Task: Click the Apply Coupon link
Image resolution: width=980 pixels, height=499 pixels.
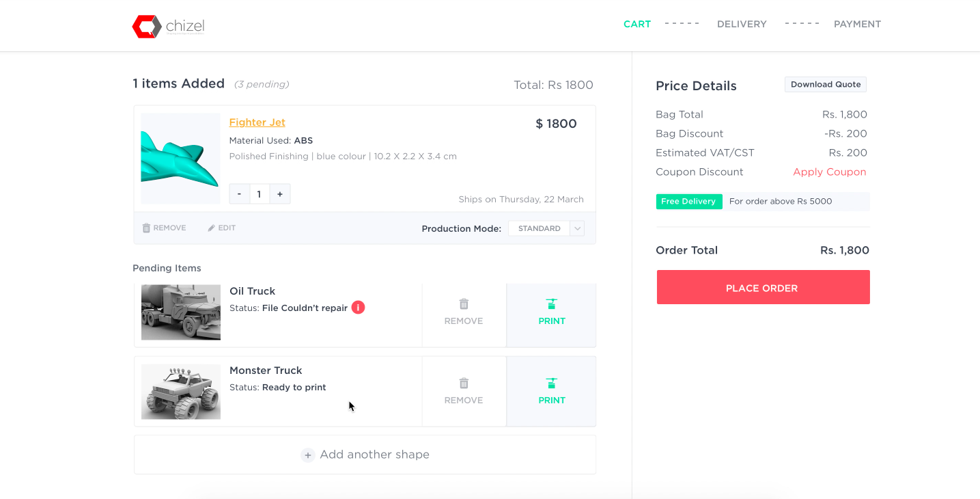Action: 830,172
